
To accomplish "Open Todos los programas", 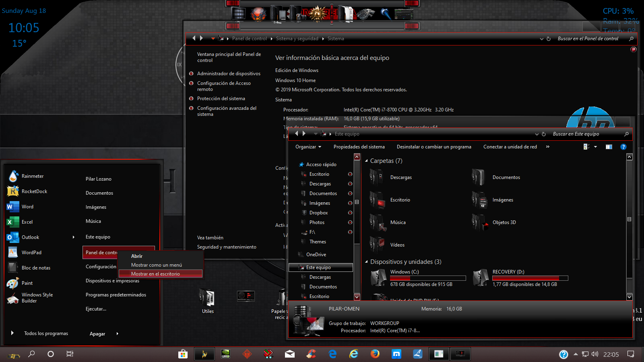I will click(45, 333).
